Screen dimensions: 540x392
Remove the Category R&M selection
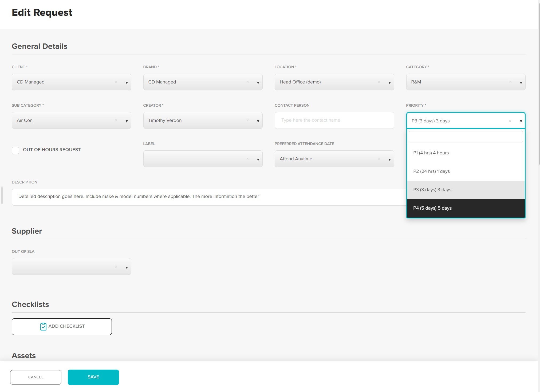pos(510,82)
